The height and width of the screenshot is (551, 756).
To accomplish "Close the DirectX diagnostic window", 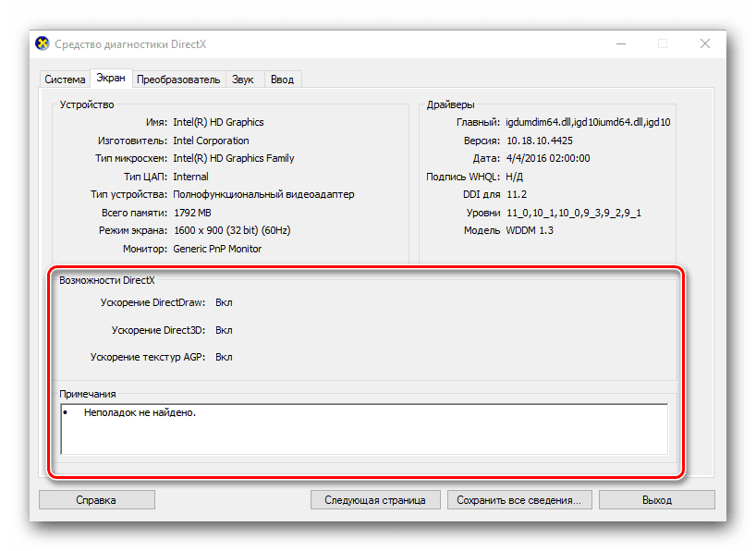I will pos(705,43).
